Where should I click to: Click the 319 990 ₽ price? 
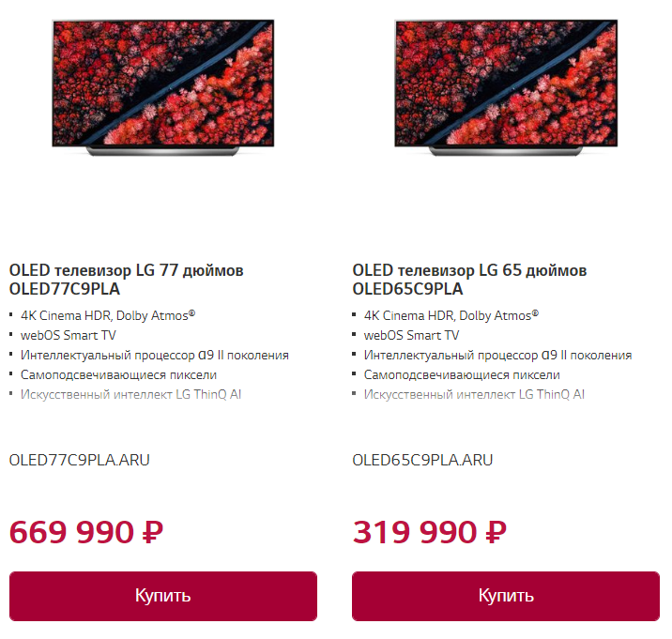(x=430, y=532)
